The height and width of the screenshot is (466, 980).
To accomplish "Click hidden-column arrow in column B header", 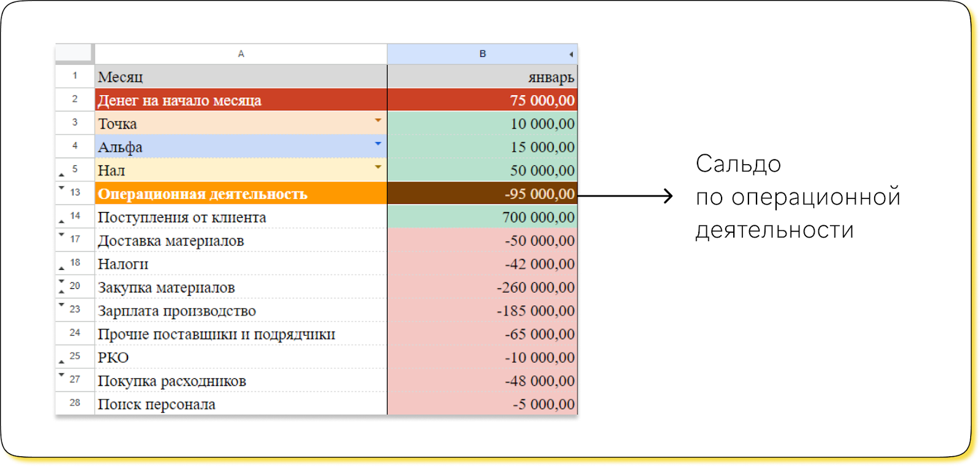I will tap(571, 54).
